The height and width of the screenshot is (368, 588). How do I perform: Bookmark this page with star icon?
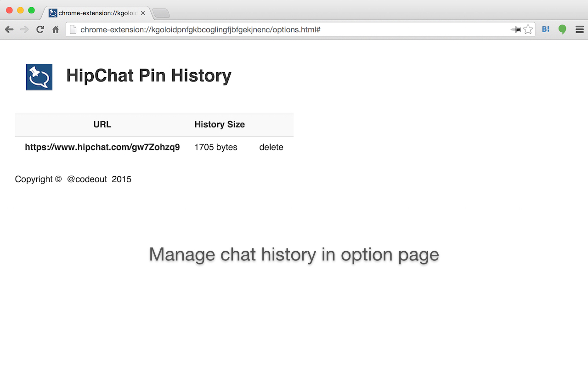click(528, 29)
